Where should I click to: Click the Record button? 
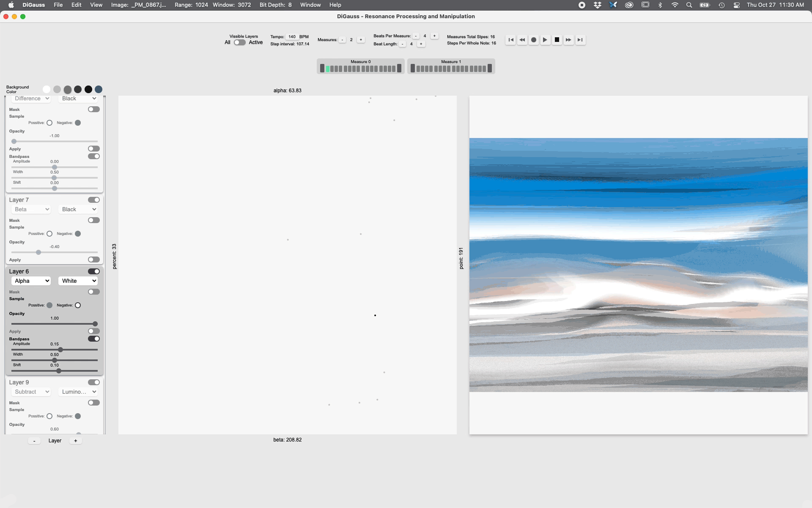[534, 40]
